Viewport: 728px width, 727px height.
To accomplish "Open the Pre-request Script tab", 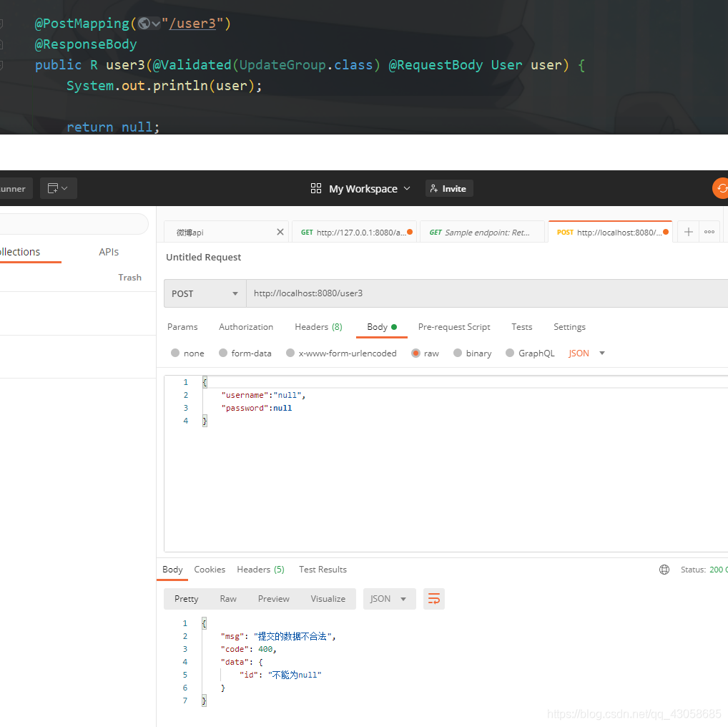I will click(454, 326).
